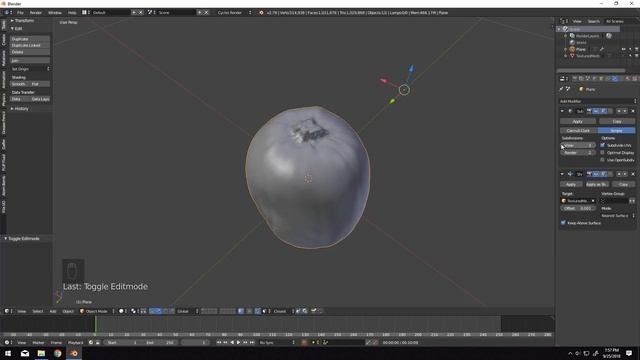Open the Render menu

tap(36, 13)
